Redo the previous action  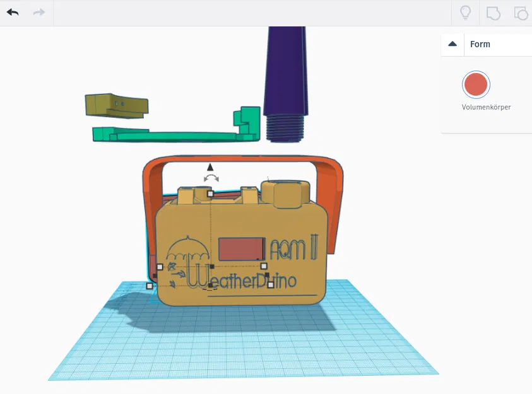point(38,11)
